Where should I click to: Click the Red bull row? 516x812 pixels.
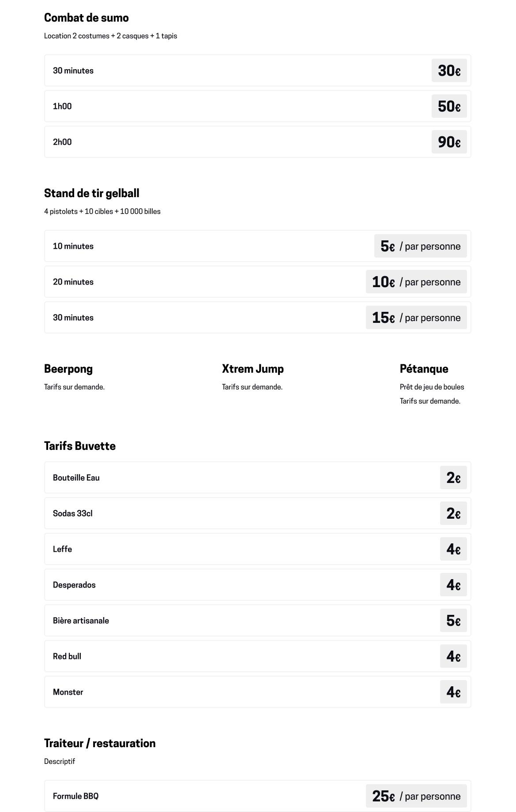point(257,656)
